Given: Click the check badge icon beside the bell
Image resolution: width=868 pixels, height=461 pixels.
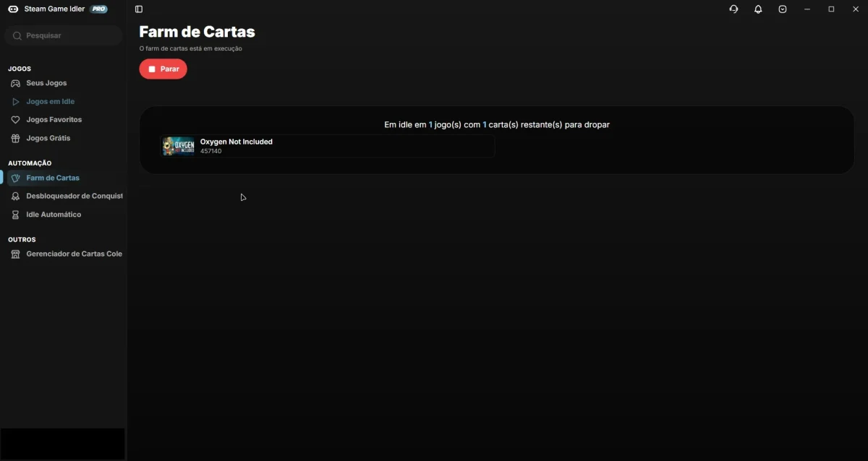Looking at the screenshot, I should coord(783,9).
